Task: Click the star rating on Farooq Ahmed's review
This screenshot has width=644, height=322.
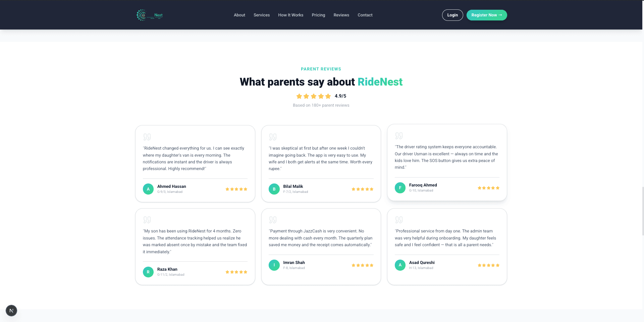Action: (488, 188)
